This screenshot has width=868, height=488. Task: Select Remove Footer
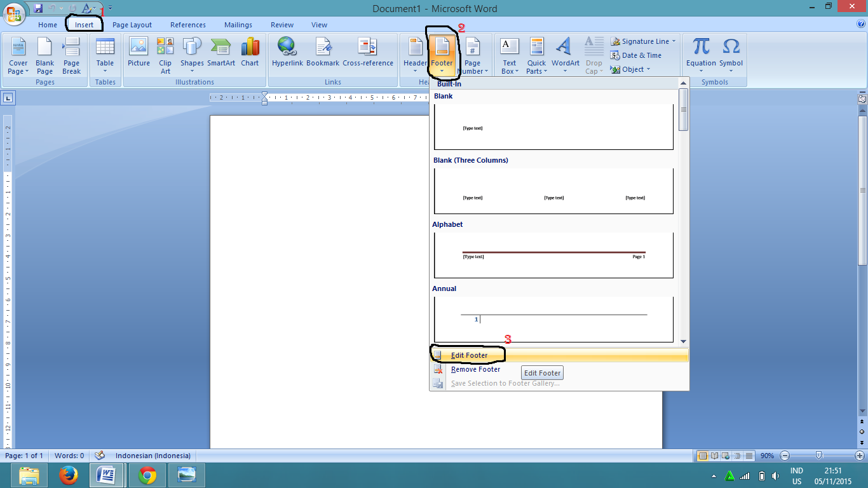(x=475, y=369)
